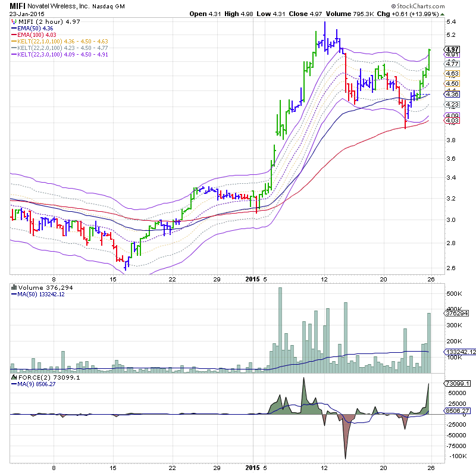Screen dimensions: 476x473
Task: Click the -50000 force axis label
Action: pyautogui.click(x=456, y=435)
